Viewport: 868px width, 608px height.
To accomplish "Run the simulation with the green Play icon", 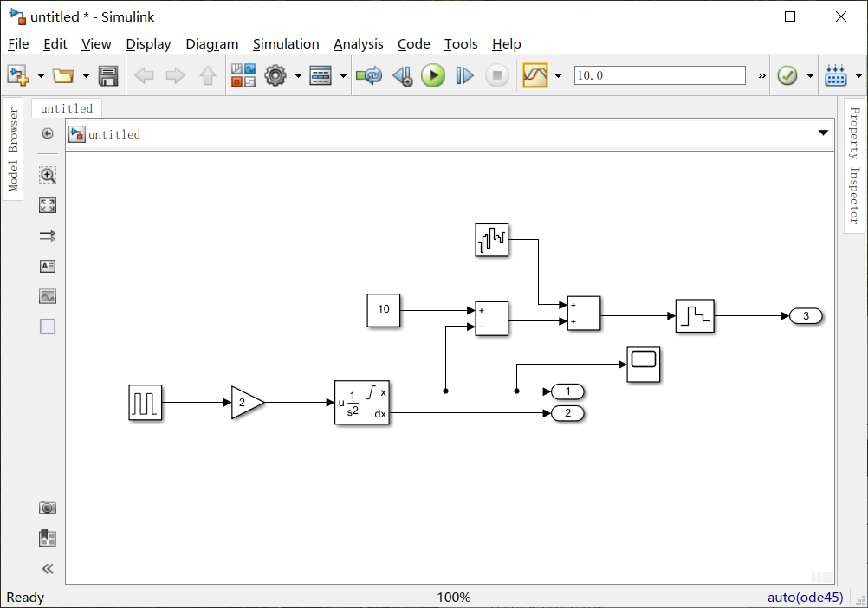I will [x=433, y=74].
